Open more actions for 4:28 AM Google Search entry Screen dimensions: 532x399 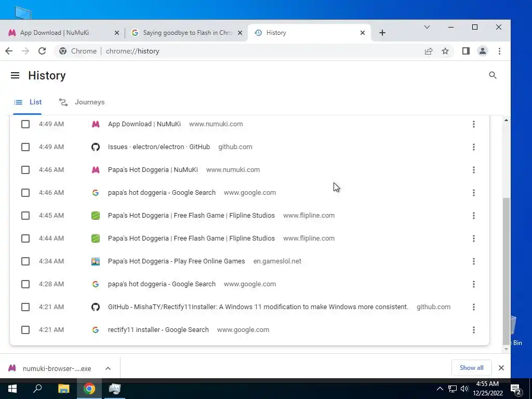(x=474, y=284)
